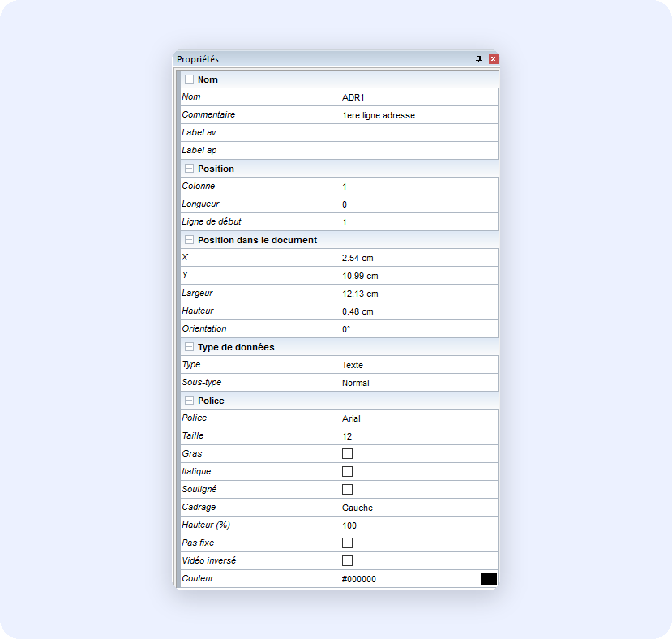Viewport: 672px width, 639px height.
Task: Edit the Y value 10.99 cm
Action: pyautogui.click(x=417, y=276)
